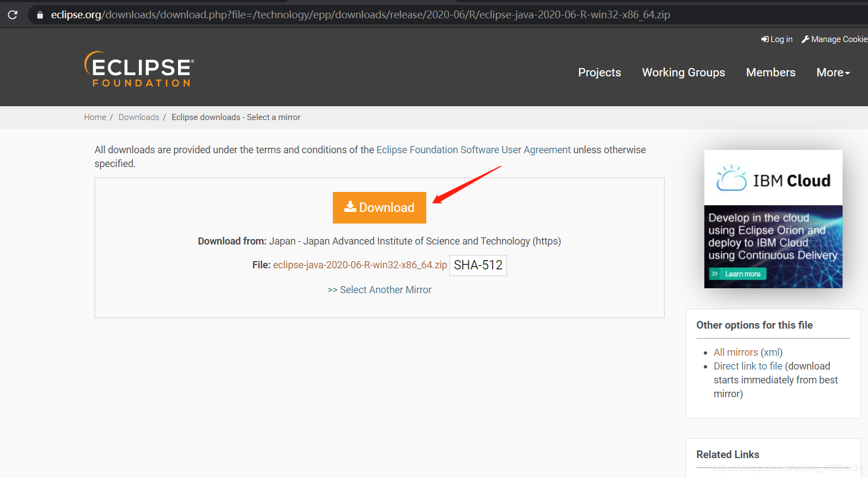Viewport: 868px width, 478px height.
Task: Click the padlock site security icon
Action: 40,15
